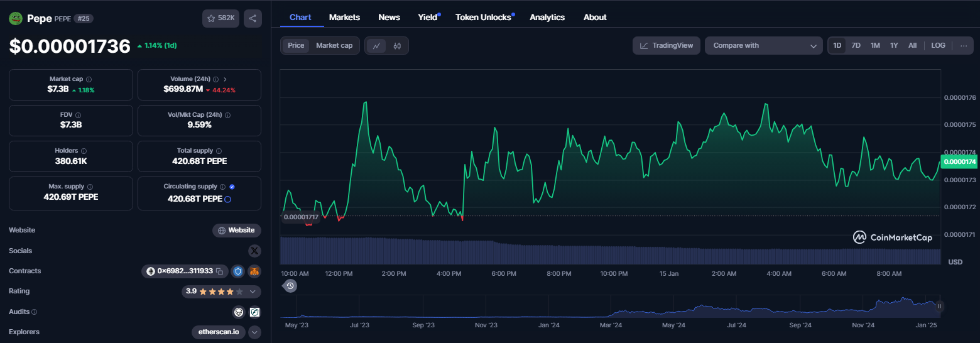The height and width of the screenshot is (343, 980).
Task: Expand the Explorers list chevron
Action: [x=254, y=332]
